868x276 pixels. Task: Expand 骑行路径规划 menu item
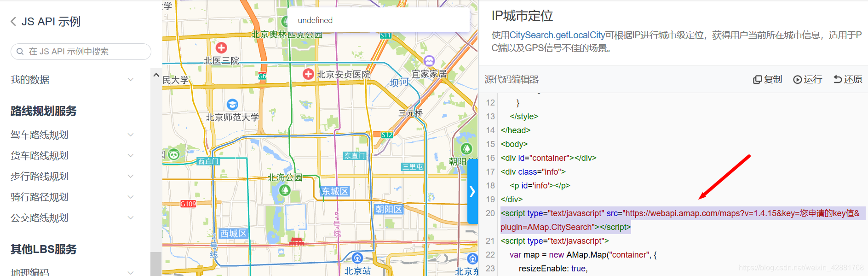pos(131,197)
